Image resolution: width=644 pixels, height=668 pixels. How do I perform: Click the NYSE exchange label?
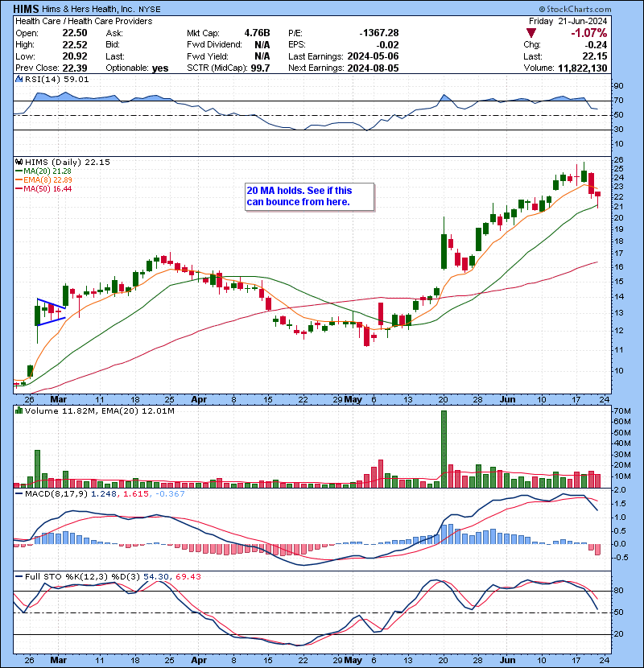(x=149, y=9)
